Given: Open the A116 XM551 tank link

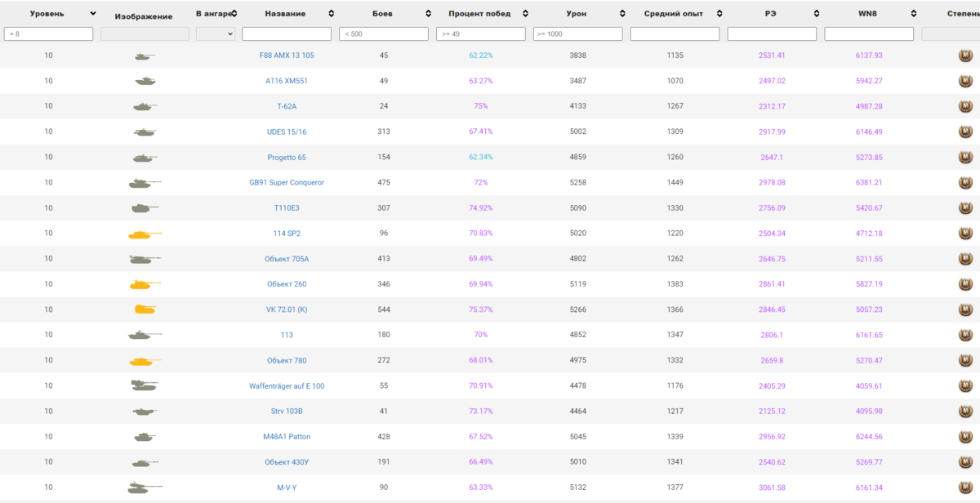Looking at the screenshot, I should 287,81.
